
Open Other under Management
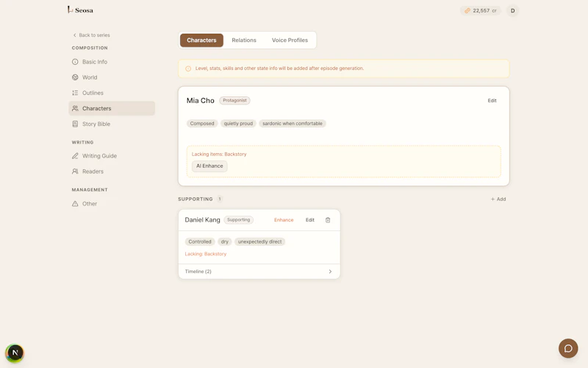(x=112, y=204)
